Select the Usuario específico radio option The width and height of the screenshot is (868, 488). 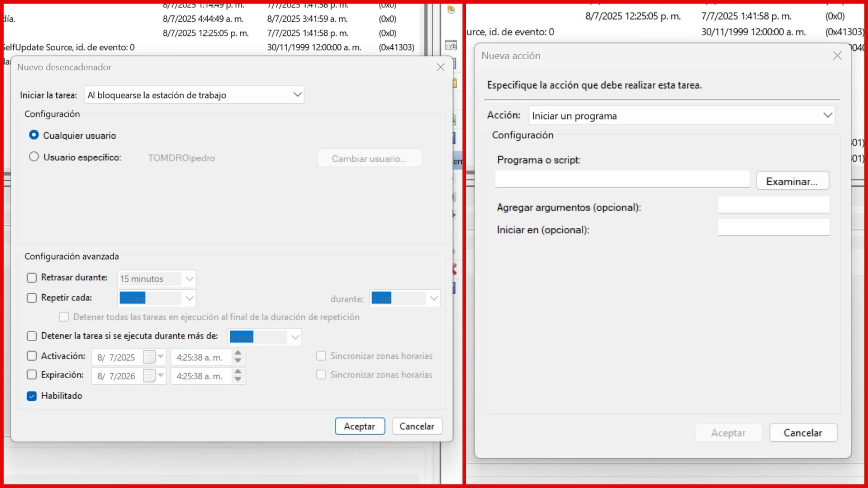[x=34, y=157]
